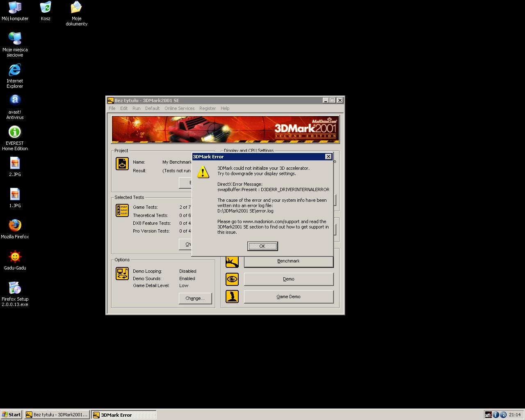
Task: Click the icon beside Benchmark button
Action: click(x=232, y=261)
